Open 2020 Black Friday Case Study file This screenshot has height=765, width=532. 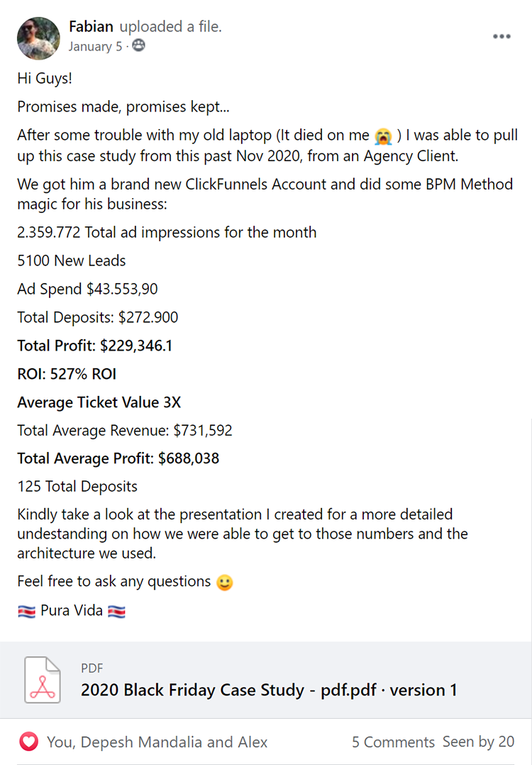point(269,690)
